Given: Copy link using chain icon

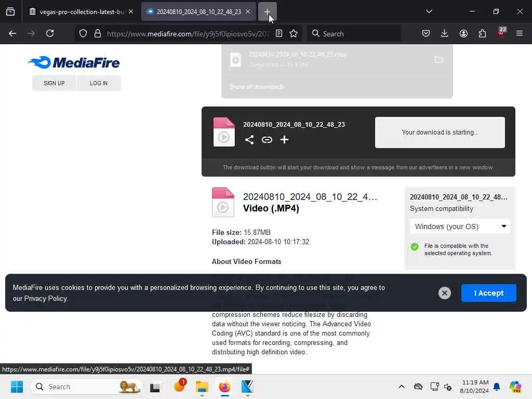Looking at the screenshot, I should (267, 139).
